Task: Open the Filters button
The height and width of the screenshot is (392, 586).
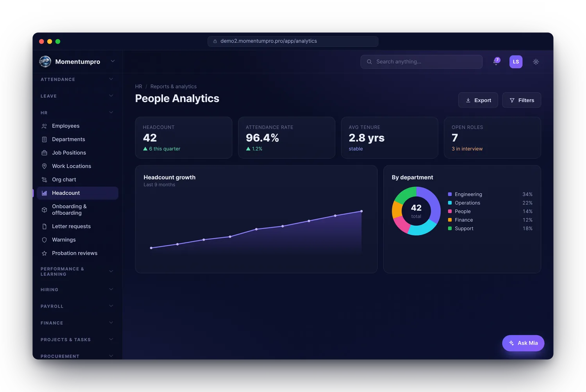Action: [x=522, y=100]
